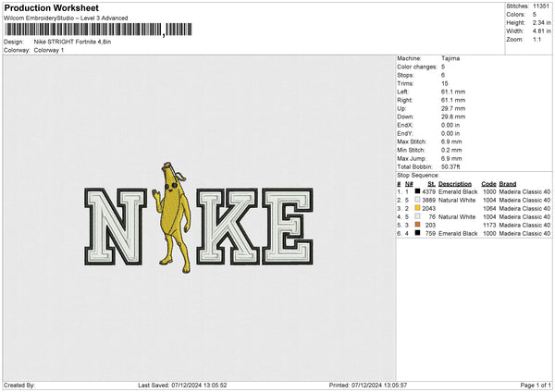Click the white swatch in the 3889-stitch row
Screen dimensions: 555x392
coord(418,200)
